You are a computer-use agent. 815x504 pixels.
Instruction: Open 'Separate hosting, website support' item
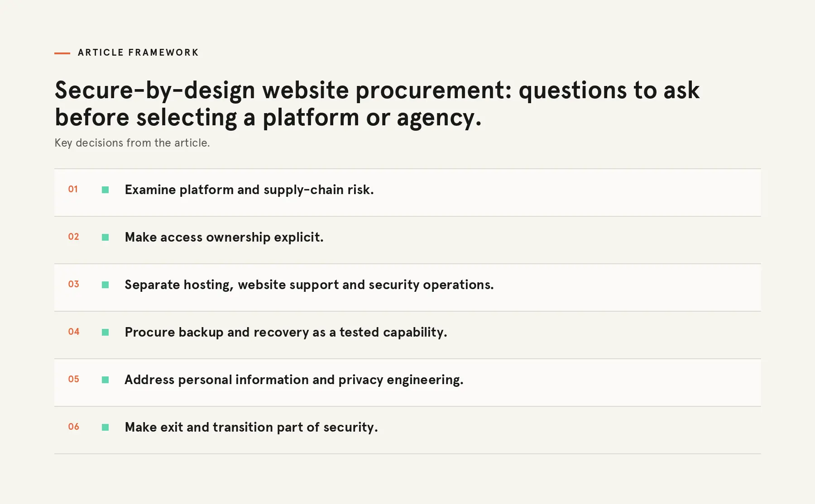click(407, 288)
